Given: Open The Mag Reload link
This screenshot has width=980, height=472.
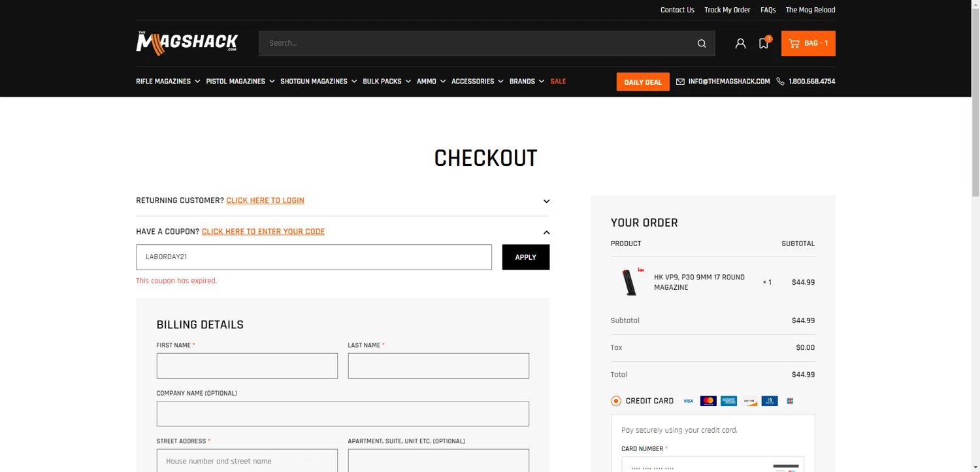Looking at the screenshot, I should [x=810, y=10].
